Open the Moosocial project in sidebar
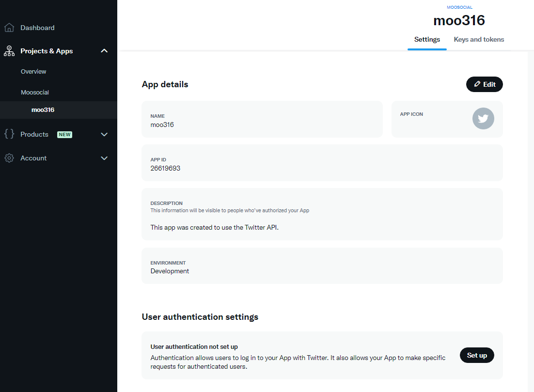 click(x=35, y=92)
